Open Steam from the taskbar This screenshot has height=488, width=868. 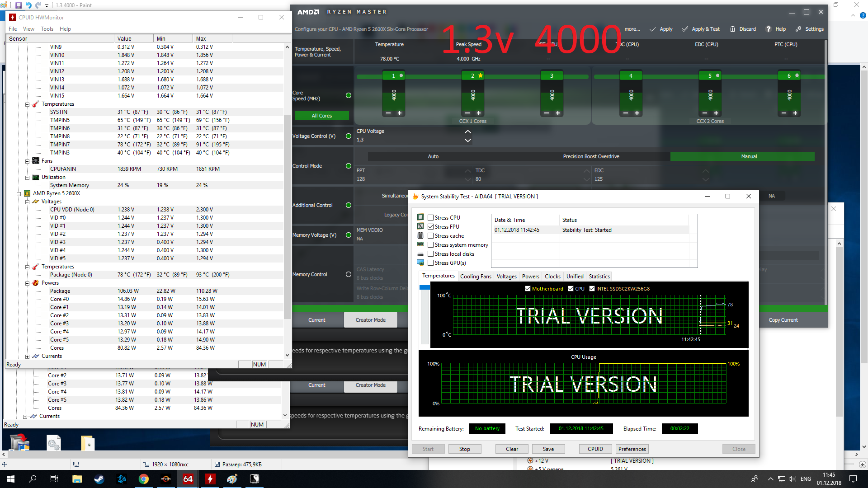[x=99, y=479]
